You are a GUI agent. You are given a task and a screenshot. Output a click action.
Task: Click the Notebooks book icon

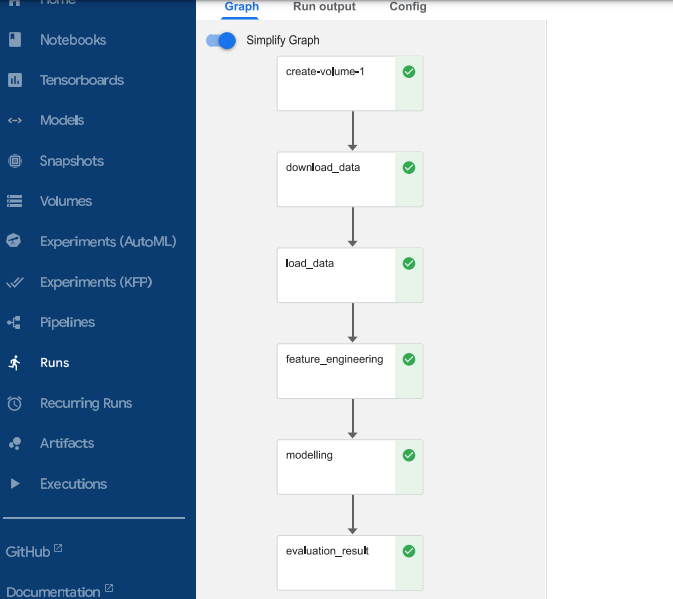pyautogui.click(x=15, y=40)
